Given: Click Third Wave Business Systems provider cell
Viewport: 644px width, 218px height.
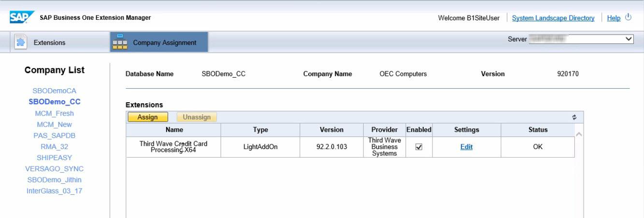Looking at the screenshot, I should tap(384, 147).
